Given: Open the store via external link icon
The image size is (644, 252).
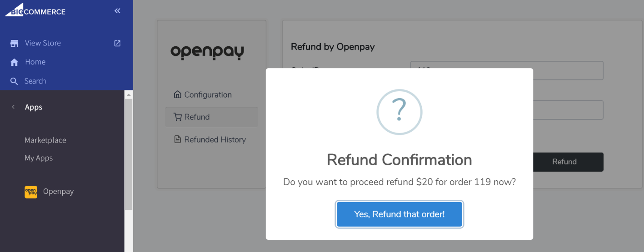Looking at the screenshot, I should (117, 43).
